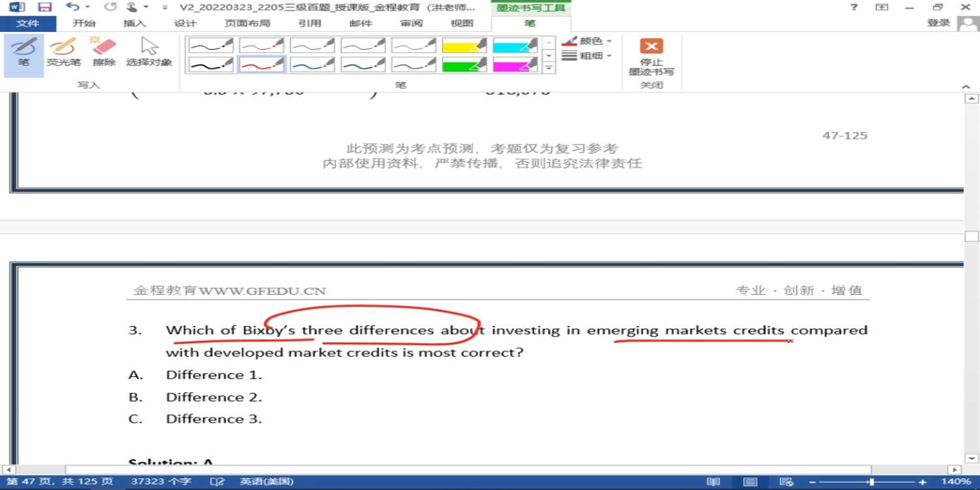Screen dimensions: 980x490
Task: Click the 登录 sign-in link
Action: click(939, 23)
